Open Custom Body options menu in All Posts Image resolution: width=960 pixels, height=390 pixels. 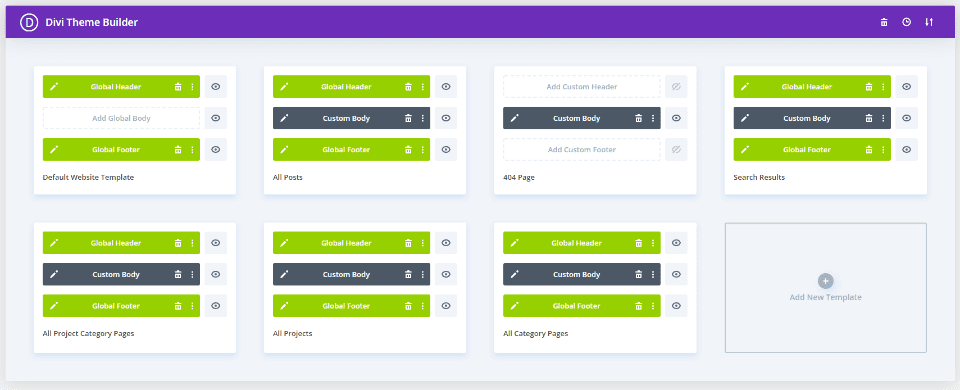(422, 118)
